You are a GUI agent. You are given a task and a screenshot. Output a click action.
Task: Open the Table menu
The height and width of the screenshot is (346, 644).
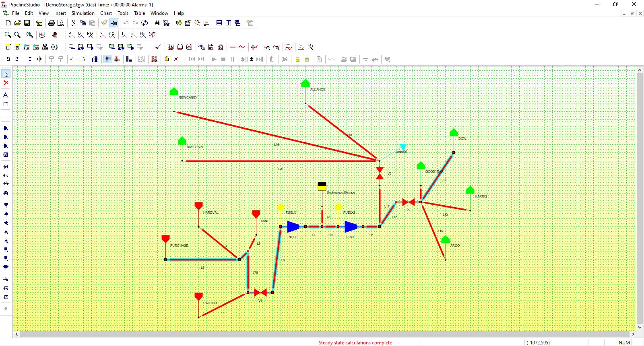pos(140,13)
